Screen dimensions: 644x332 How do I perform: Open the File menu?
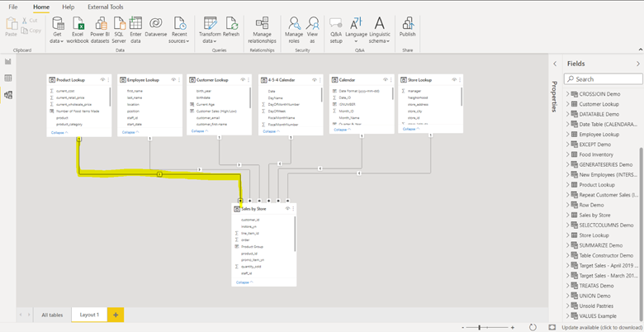pyautogui.click(x=13, y=7)
